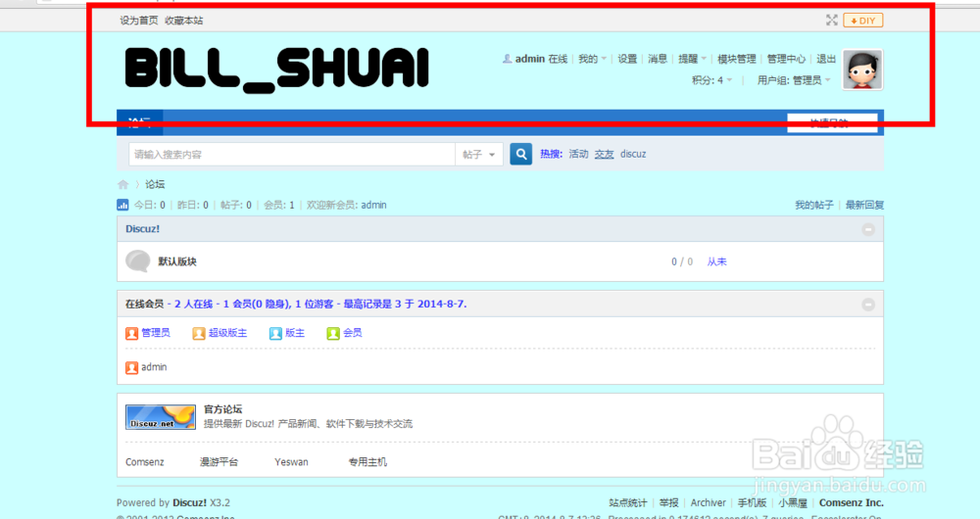Click the widescreen toggle icon beside DIY
980x519 pixels.
tap(831, 20)
